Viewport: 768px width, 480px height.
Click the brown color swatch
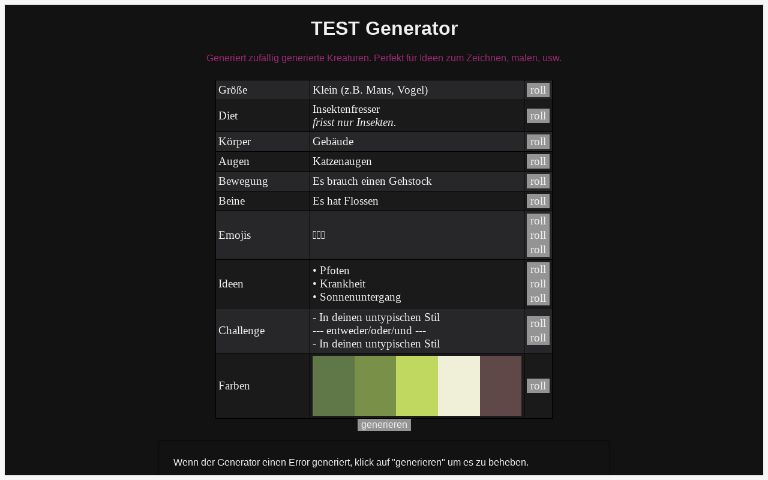tap(501, 386)
